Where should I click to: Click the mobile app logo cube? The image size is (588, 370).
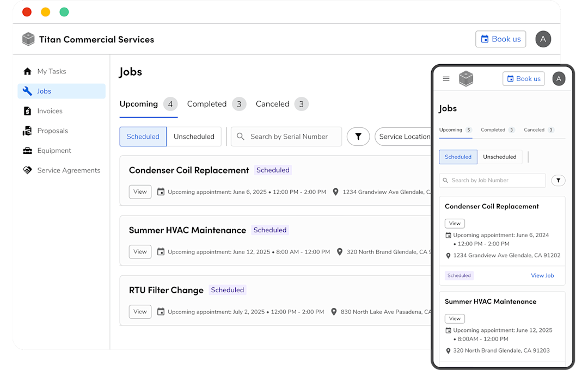(x=465, y=79)
